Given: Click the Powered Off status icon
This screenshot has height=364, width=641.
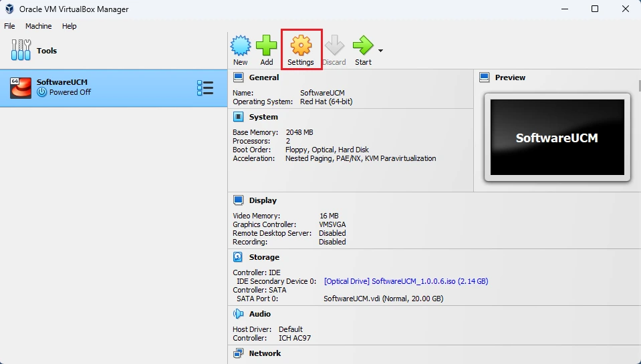Looking at the screenshot, I should point(41,92).
